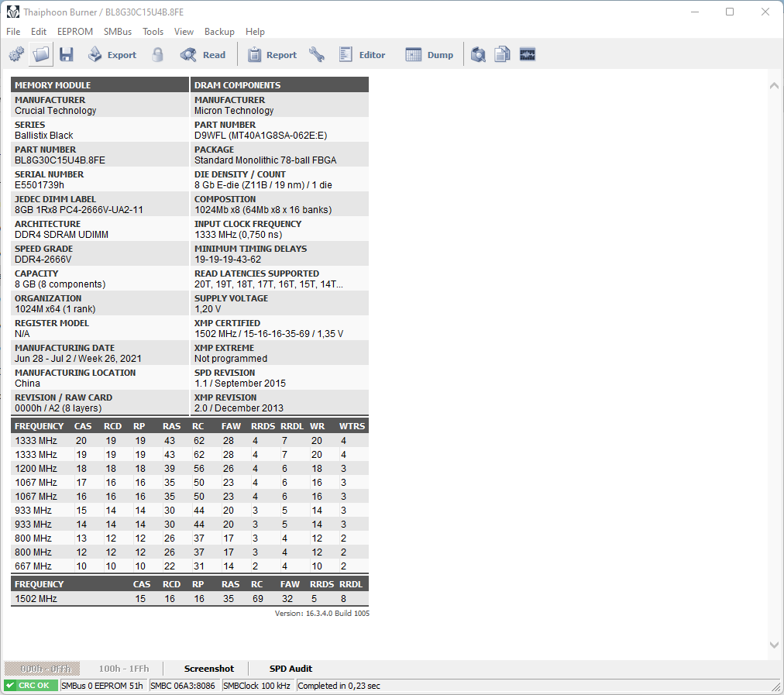Viewport: 784px width, 695px height.
Task: Click the WTRS column header
Action: coord(352,426)
